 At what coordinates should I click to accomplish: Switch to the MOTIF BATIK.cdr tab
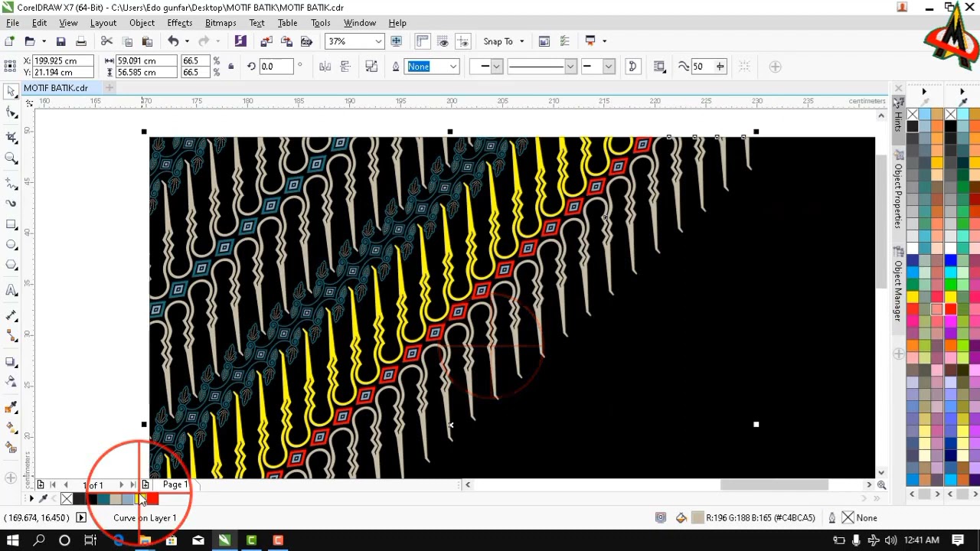click(55, 88)
